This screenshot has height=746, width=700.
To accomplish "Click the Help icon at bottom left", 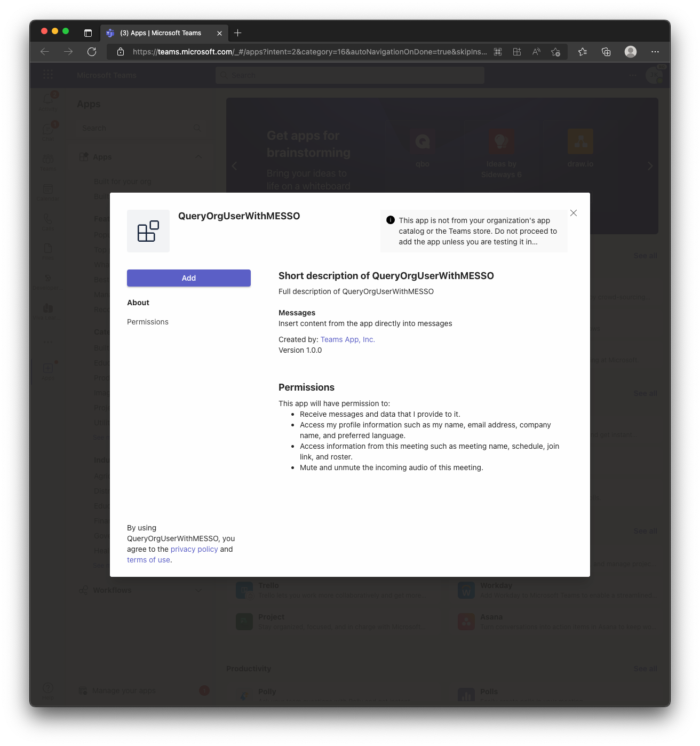I will 48,687.
